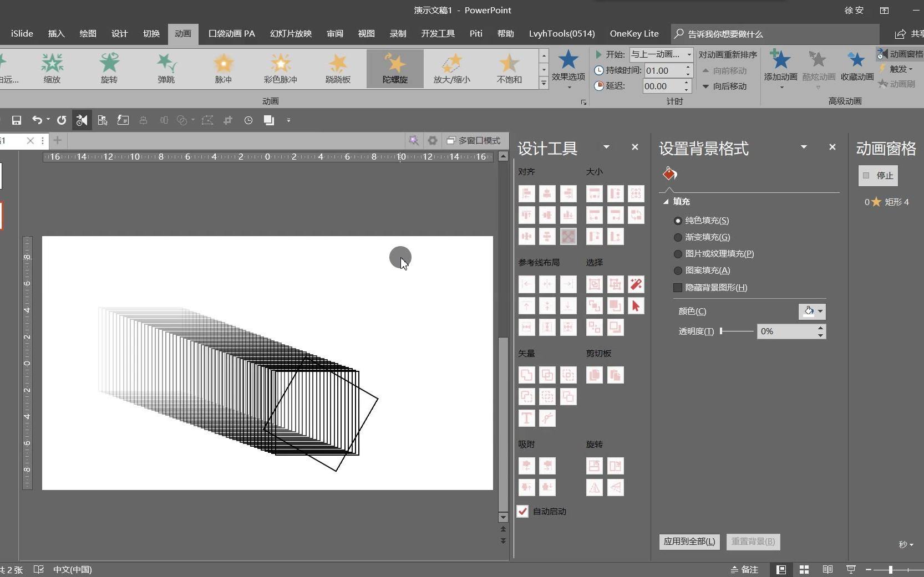
Task: Open the 设计 design tab
Action: click(x=119, y=34)
